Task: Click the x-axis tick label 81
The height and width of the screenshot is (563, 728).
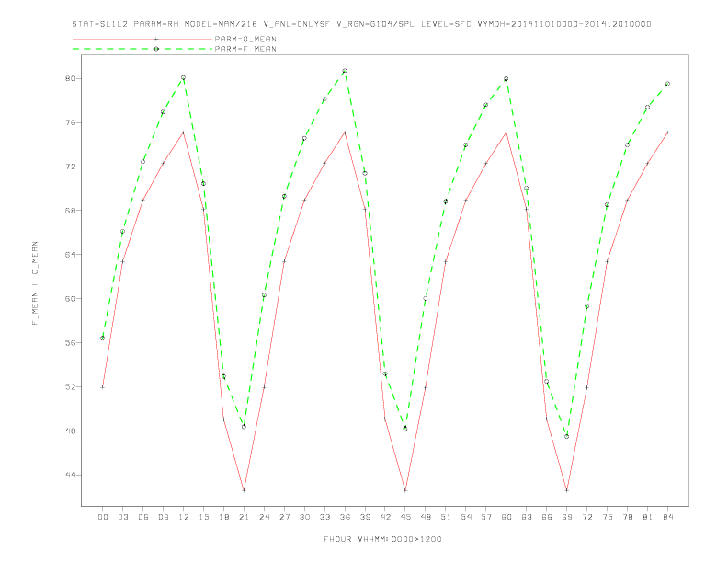Action: click(648, 517)
